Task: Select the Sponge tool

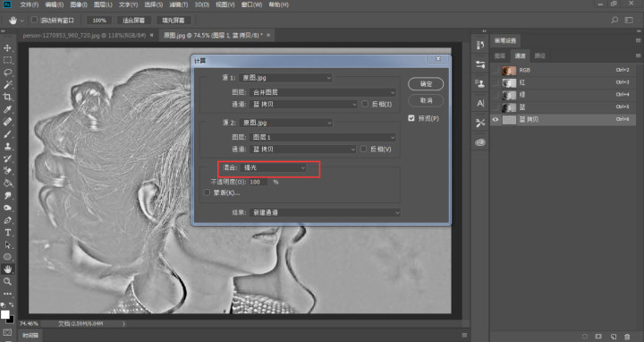Action: tap(7, 208)
